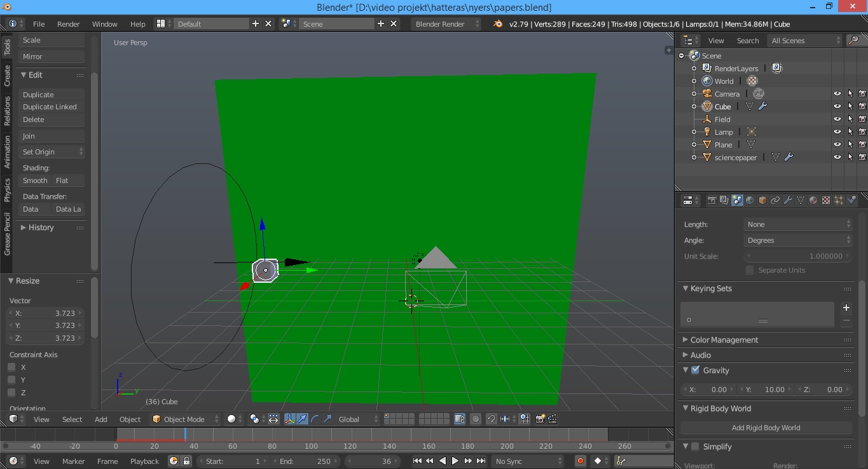Click the OpenGL render camera icon
868x469 pixels.
point(540,419)
